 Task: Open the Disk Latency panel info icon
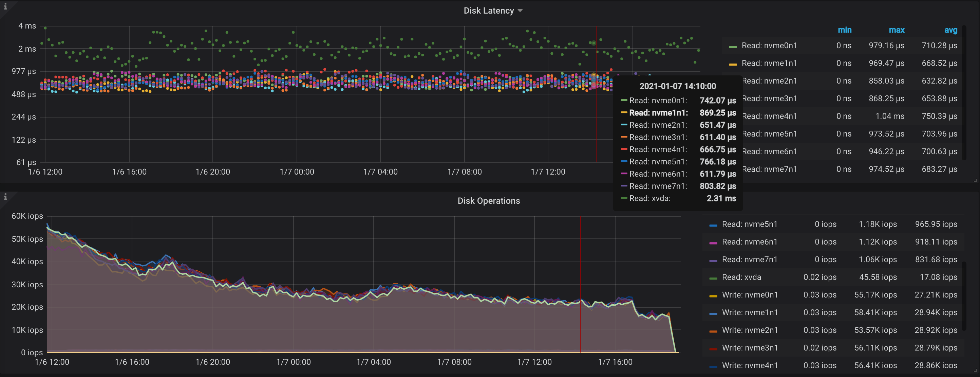pos(5,6)
